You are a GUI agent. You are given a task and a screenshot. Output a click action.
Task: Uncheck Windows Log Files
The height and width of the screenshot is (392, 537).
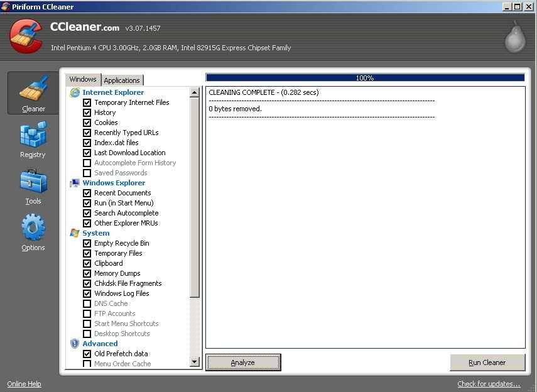coord(87,293)
